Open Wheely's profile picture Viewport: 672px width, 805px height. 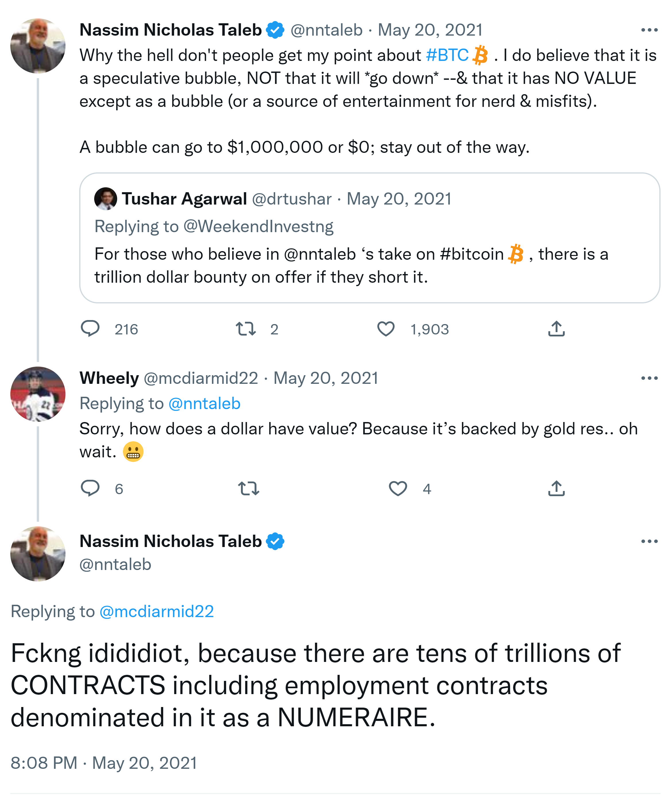[x=38, y=394]
